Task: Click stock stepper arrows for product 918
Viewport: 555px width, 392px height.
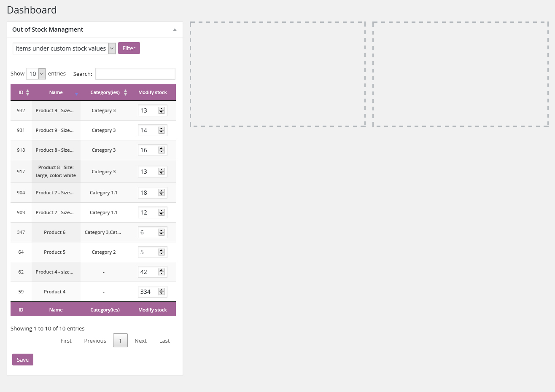Action: pyautogui.click(x=162, y=150)
